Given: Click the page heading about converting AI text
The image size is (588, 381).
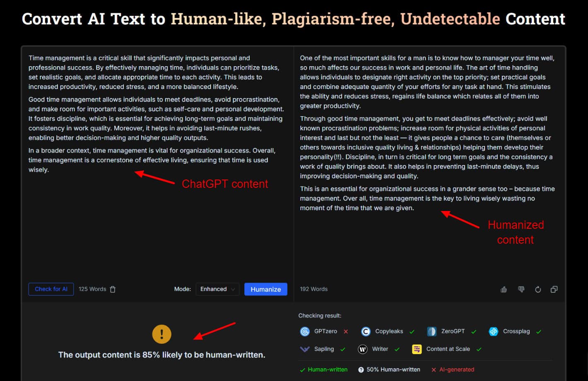Looking at the screenshot, I should point(294,19).
